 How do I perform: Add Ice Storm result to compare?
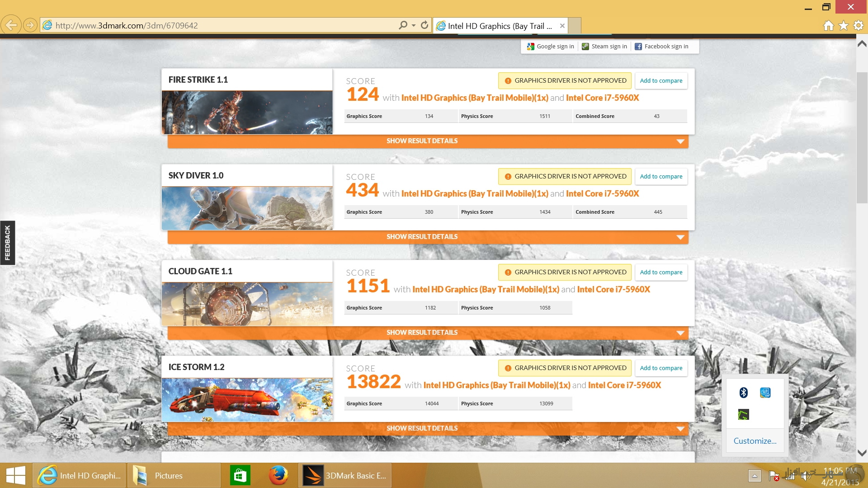tap(661, 368)
